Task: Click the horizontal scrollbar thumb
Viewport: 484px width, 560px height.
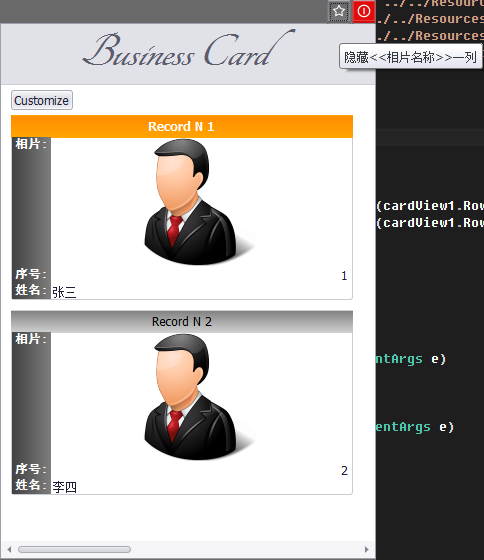Action: coord(74,549)
